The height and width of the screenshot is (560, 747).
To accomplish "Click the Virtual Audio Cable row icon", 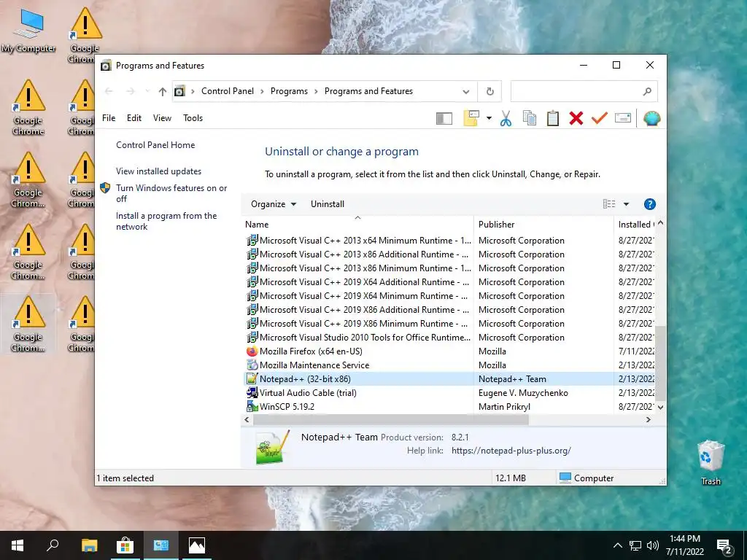I will [252, 393].
